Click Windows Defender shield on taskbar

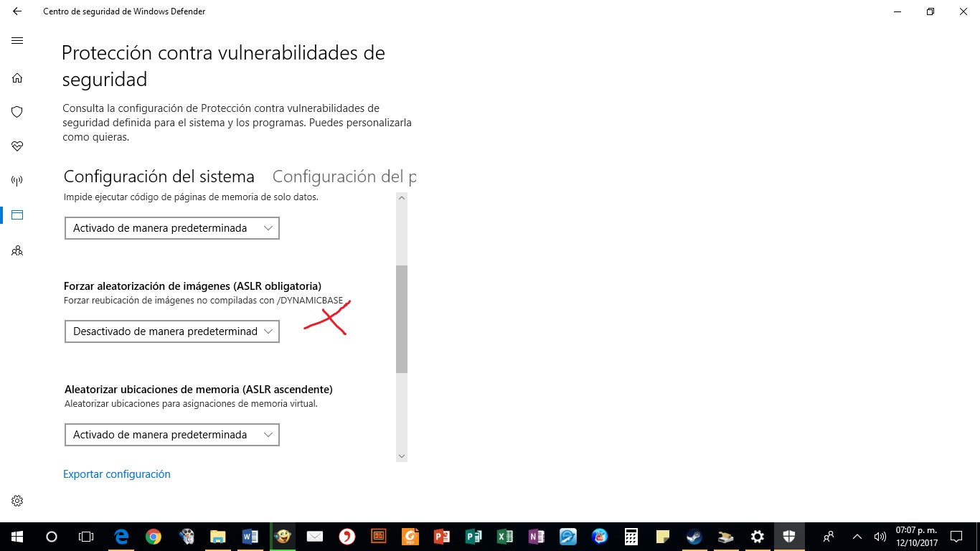pyautogui.click(x=789, y=537)
